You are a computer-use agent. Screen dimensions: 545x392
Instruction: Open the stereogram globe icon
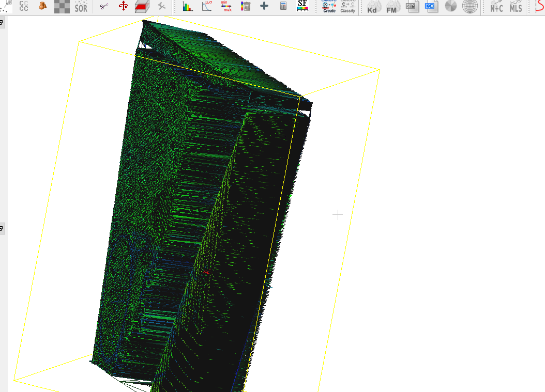[x=470, y=6]
